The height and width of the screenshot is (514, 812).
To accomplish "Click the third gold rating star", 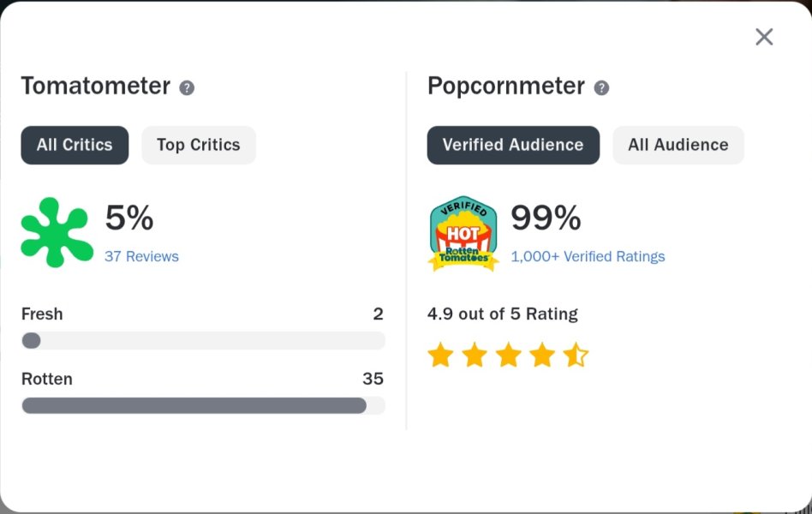I will tap(508, 355).
